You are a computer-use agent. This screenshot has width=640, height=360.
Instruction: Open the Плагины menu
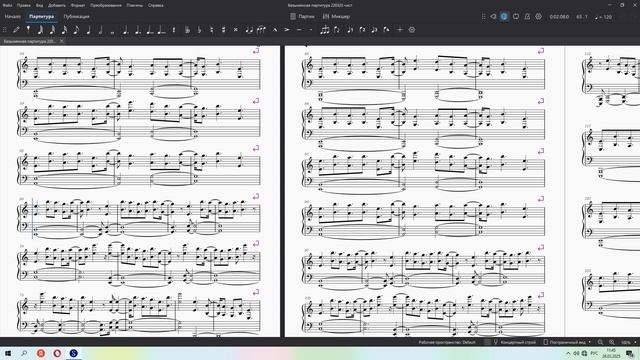pos(135,5)
